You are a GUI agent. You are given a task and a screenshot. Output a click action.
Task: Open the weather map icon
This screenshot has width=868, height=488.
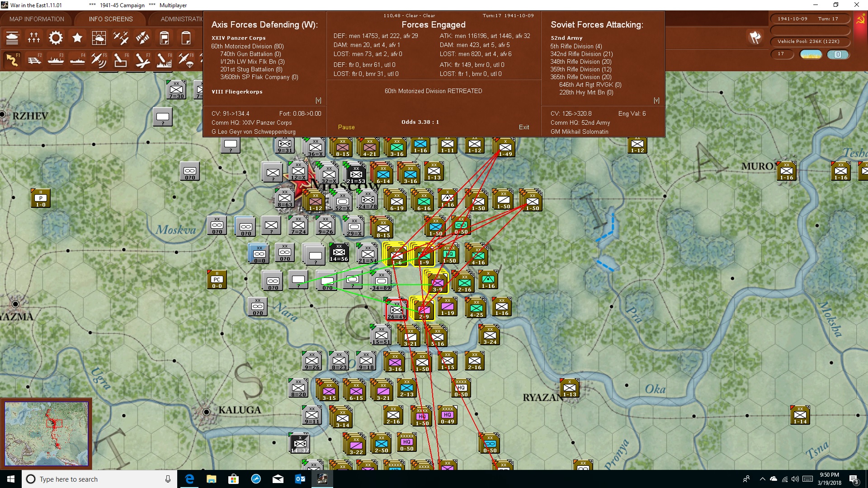[99, 38]
